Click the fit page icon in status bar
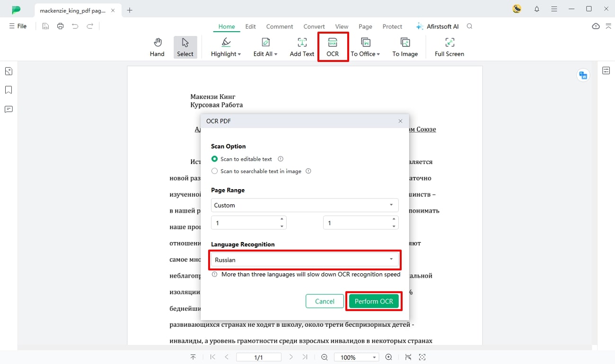The image size is (615, 364). coord(422,357)
